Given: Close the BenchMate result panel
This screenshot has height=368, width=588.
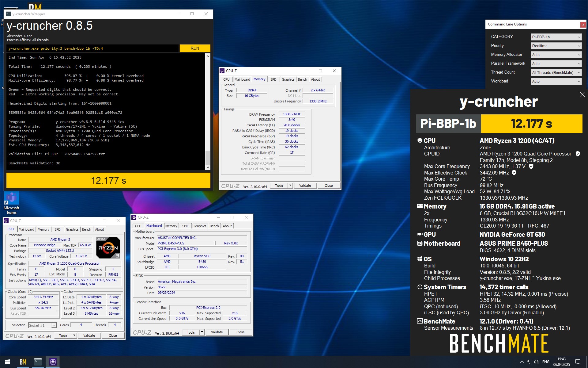Looking at the screenshot, I should 582,94.
